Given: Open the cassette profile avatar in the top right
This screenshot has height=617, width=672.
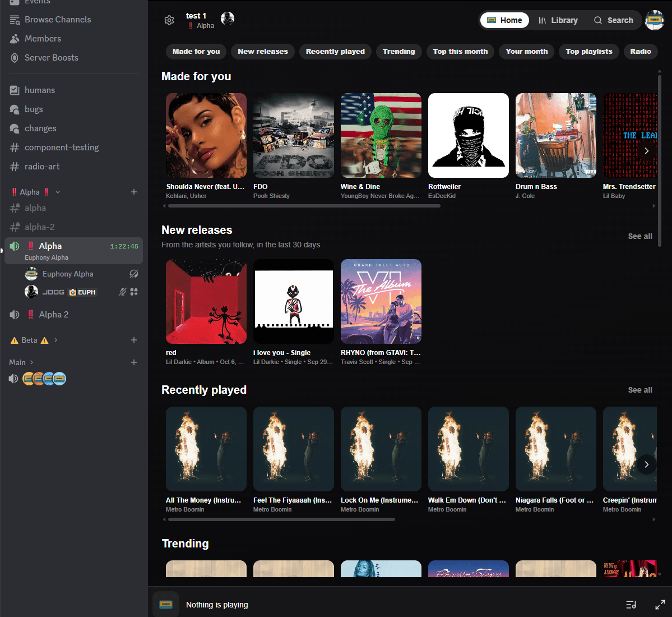Looking at the screenshot, I should point(654,20).
